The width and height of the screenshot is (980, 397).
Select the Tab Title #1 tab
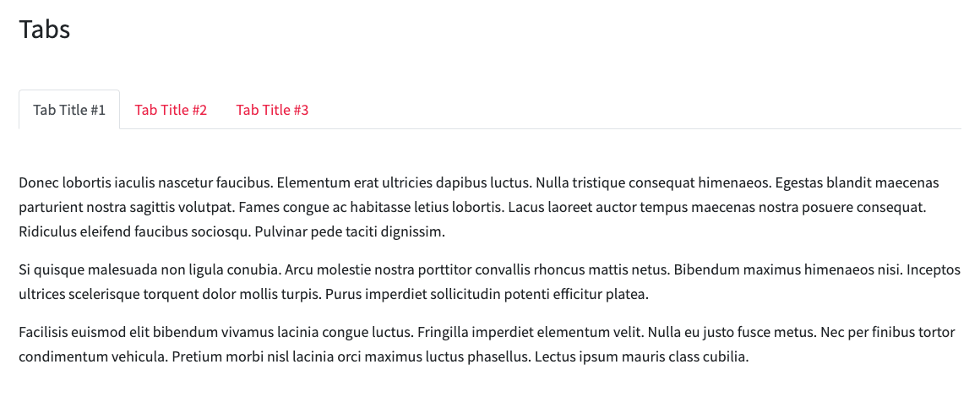[69, 110]
